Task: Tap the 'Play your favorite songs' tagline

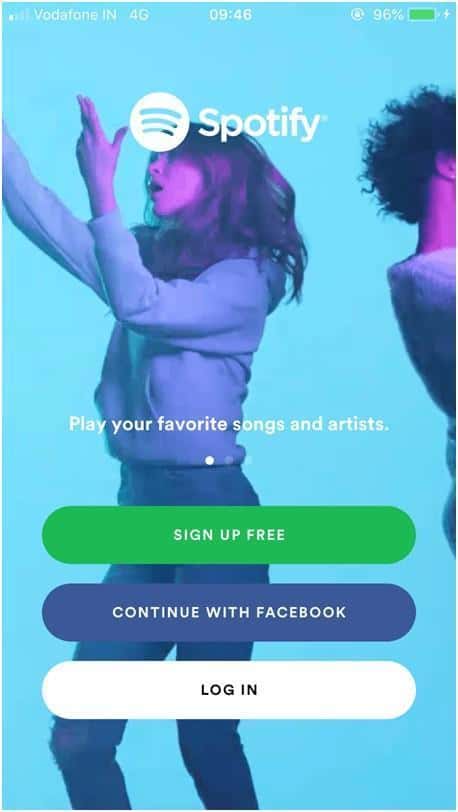Action: pyautogui.click(x=228, y=425)
